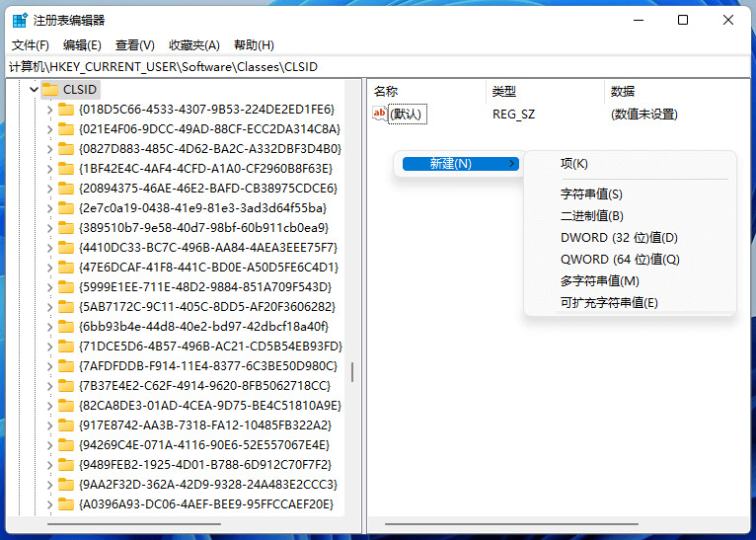Open the 文件(F) menu
The height and width of the screenshot is (540, 756).
[30, 45]
